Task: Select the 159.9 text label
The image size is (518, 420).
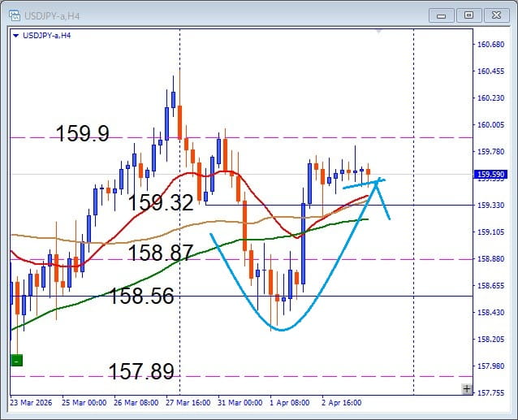Action: pos(82,134)
